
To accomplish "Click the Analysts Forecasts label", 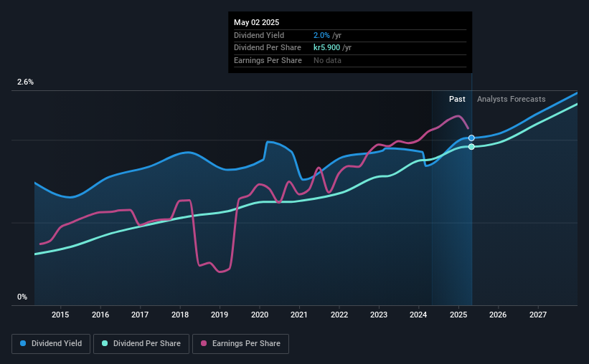I will [x=512, y=99].
